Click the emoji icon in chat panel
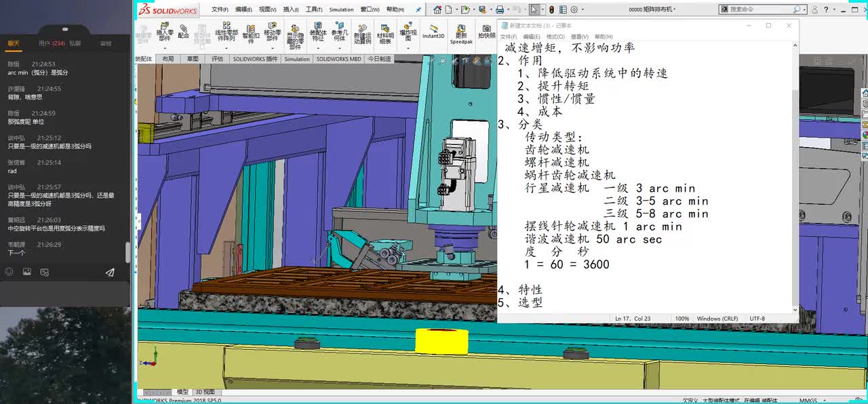Viewport: 868px width, 404px height. [9, 272]
